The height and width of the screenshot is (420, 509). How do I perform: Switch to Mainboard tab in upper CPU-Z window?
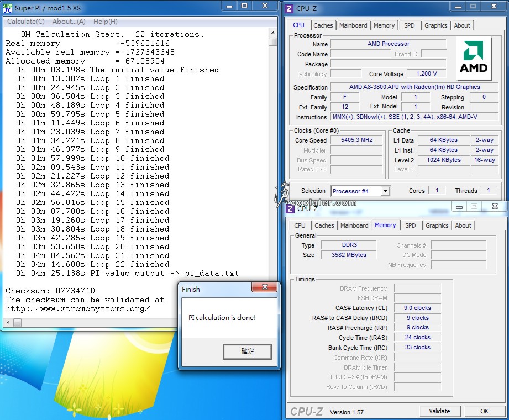(x=353, y=25)
